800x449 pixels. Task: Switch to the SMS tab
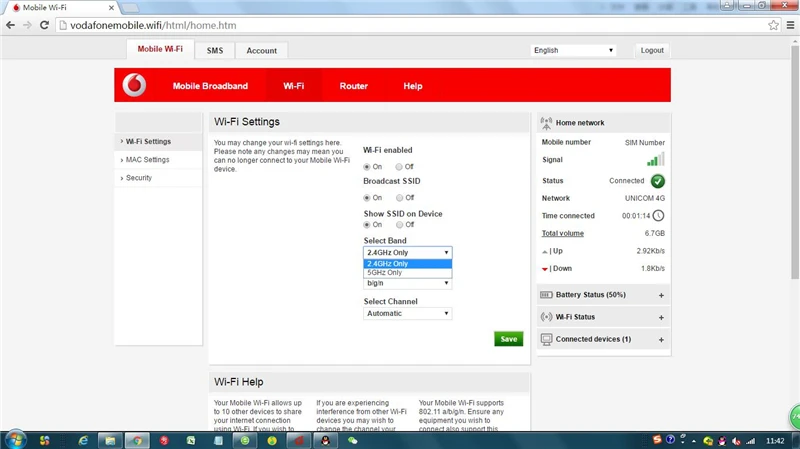point(215,51)
